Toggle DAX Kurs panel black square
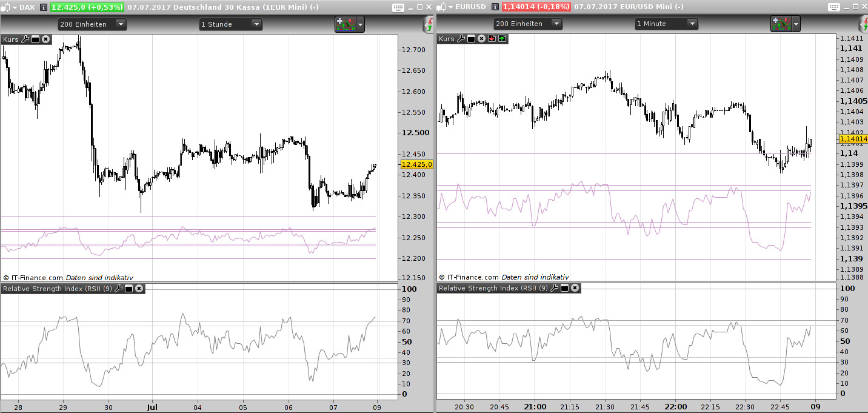Viewport: 868px width, 413px height. coord(35,39)
